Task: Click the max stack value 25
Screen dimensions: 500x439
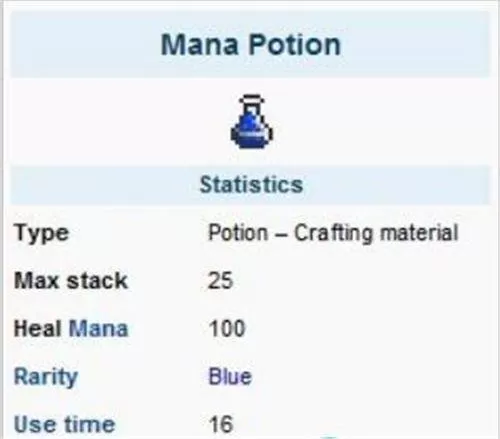Action: coord(220,280)
